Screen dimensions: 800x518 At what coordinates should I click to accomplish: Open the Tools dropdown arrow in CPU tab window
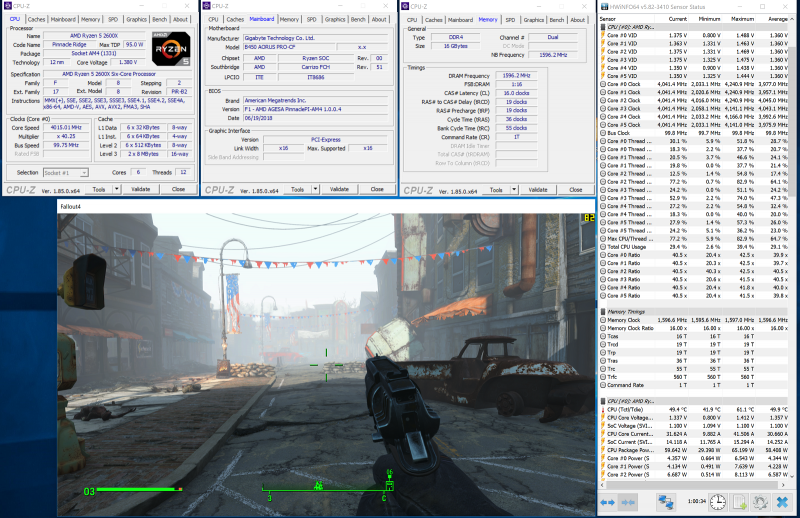117,189
